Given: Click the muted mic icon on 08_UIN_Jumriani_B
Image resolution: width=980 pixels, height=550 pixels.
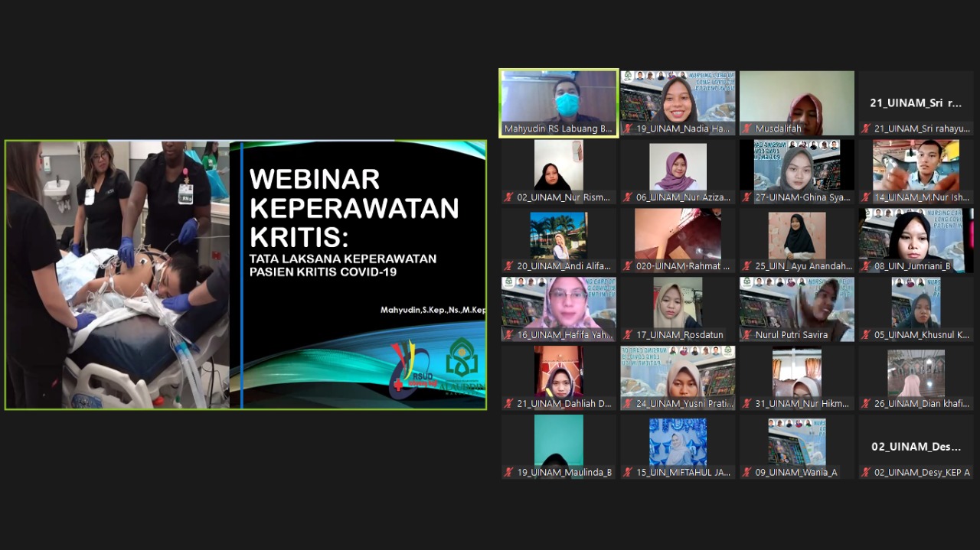Looking at the screenshot, I should click(866, 267).
